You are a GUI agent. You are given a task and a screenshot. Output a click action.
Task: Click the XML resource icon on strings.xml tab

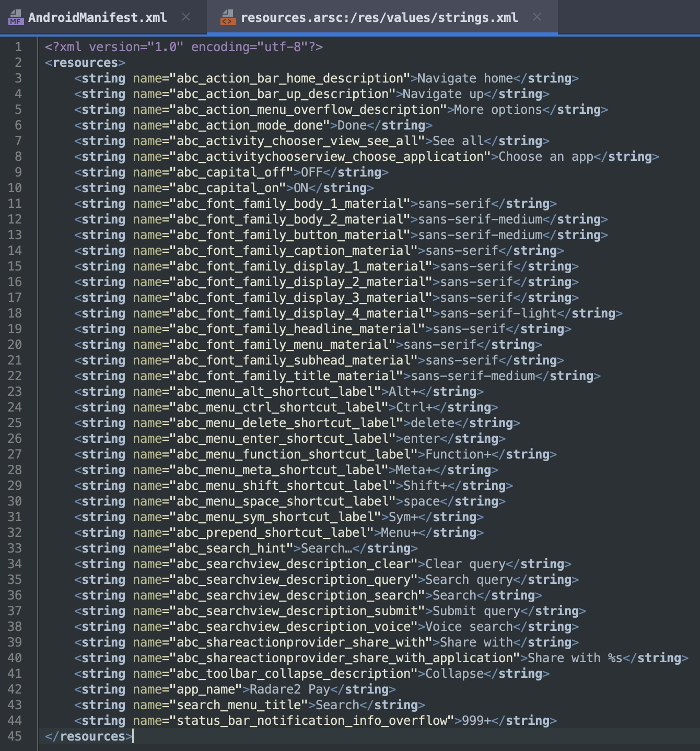click(227, 18)
